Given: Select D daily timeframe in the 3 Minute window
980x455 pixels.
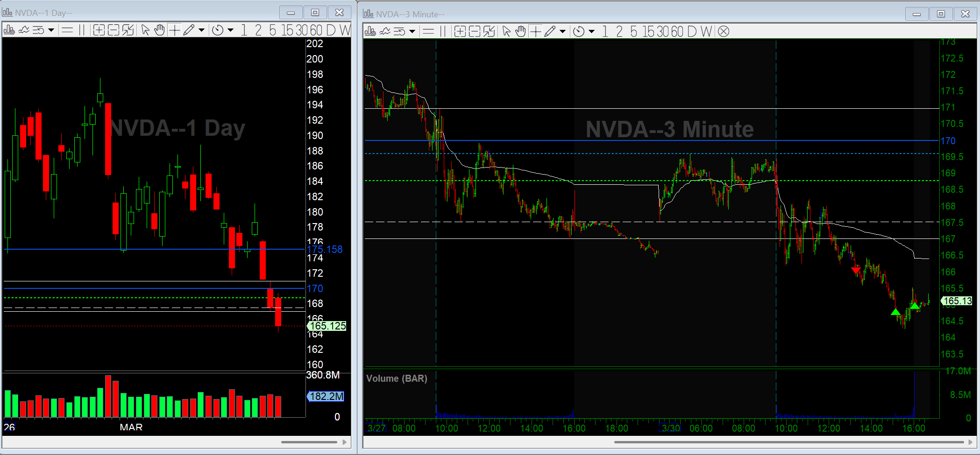Looking at the screenshot, I should coord(692,31).
